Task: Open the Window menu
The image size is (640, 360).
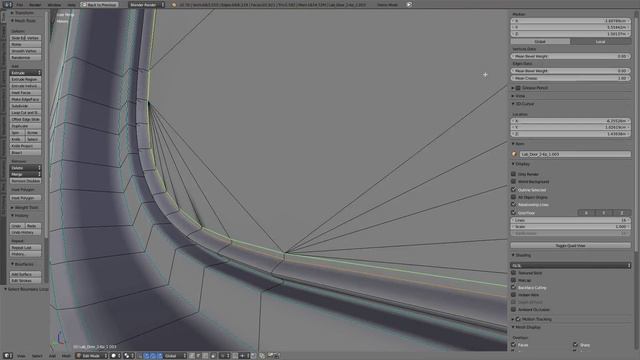Action: pyautogui.click(x=54, y=4)
